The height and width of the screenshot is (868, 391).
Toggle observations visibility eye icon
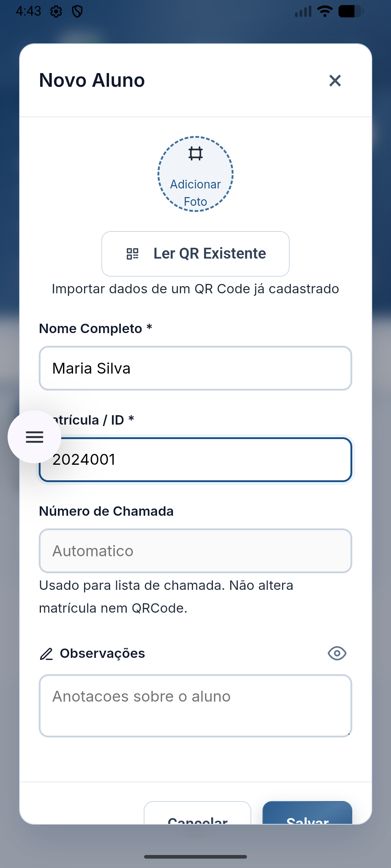pyautogui.click(x=337, y=653)
